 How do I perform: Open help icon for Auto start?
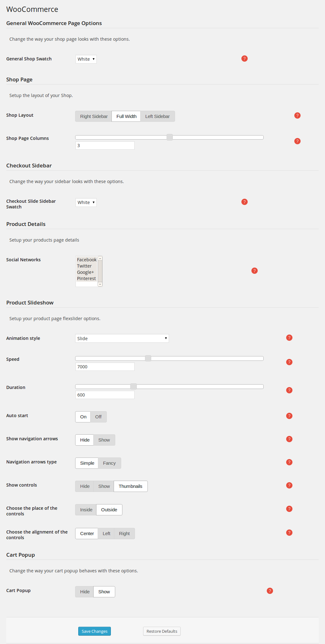[289, 416]
